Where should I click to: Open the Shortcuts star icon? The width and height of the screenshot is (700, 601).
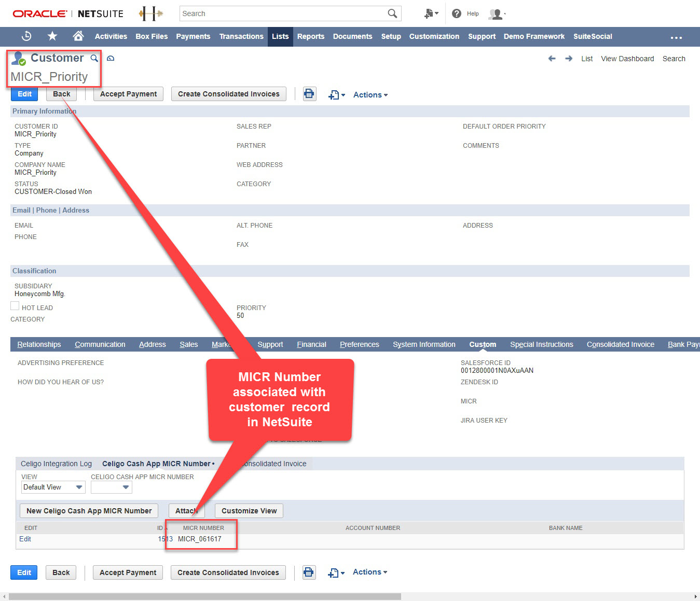click(x=52, y=36)
